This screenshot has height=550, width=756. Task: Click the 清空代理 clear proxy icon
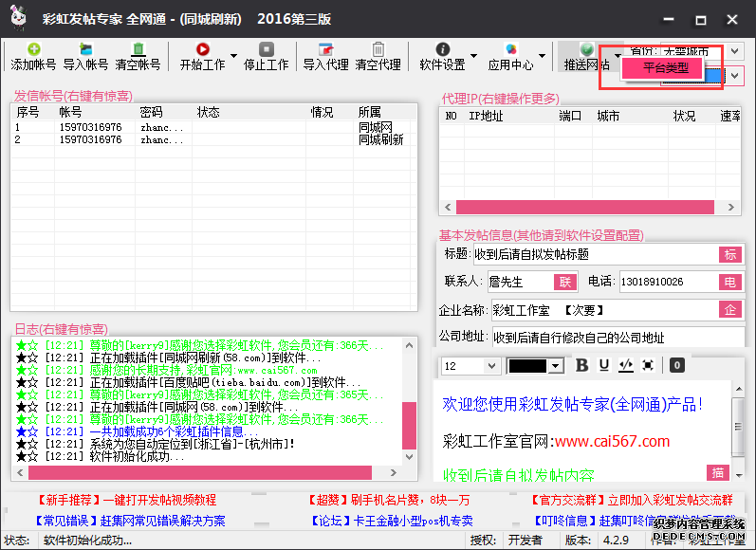tap(378, 49)
